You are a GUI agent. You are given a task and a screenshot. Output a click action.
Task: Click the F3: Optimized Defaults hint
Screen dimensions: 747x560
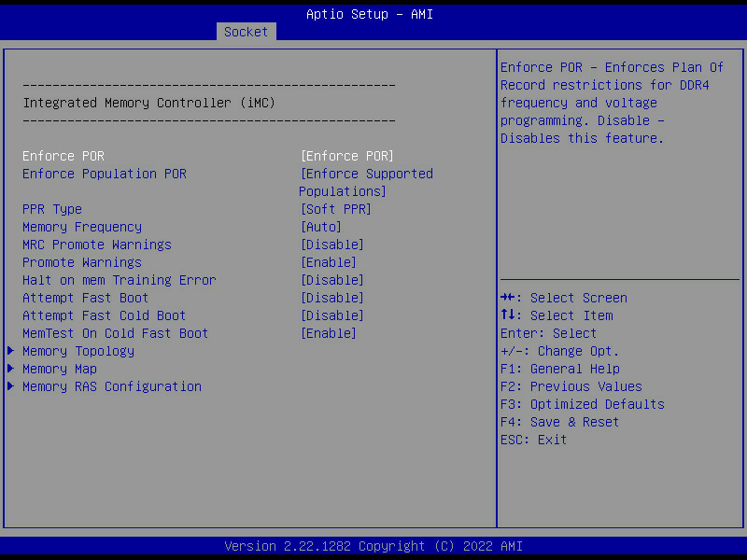click(582, 404)
